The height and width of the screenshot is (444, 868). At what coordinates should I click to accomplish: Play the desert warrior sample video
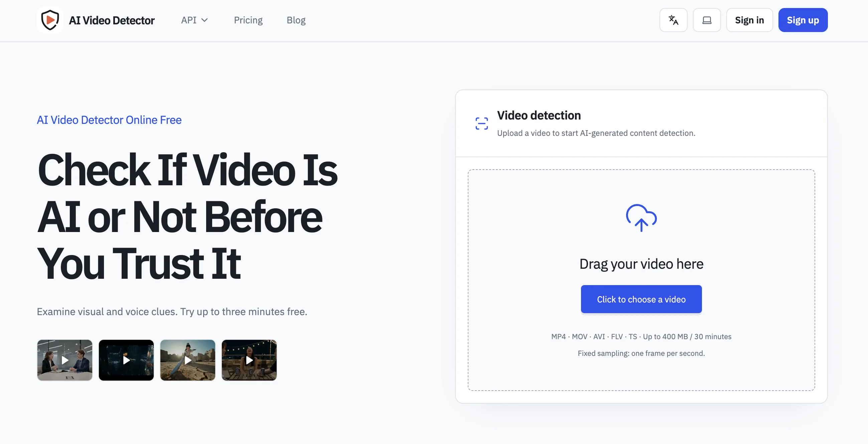188,360
